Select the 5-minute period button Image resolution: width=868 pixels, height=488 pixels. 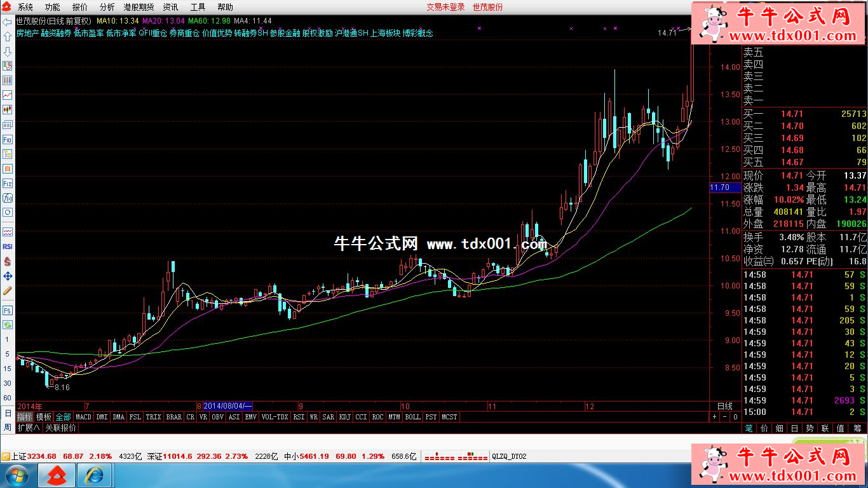8,354
